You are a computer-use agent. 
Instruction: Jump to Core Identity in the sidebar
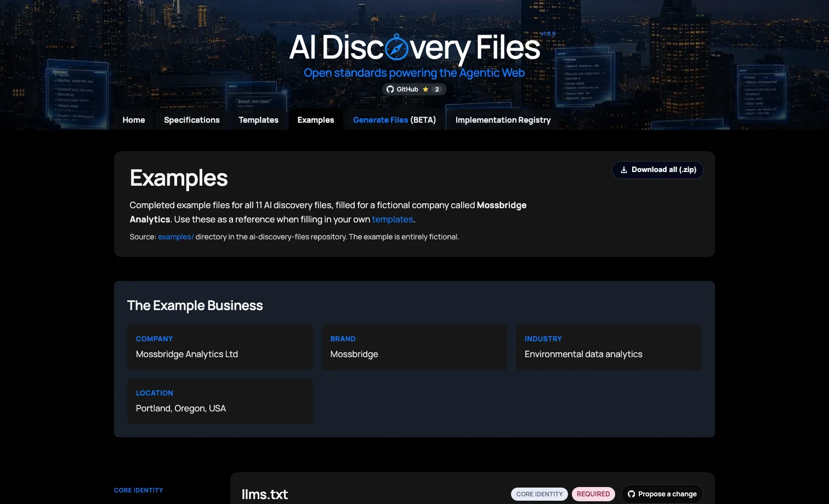point(138,490)
